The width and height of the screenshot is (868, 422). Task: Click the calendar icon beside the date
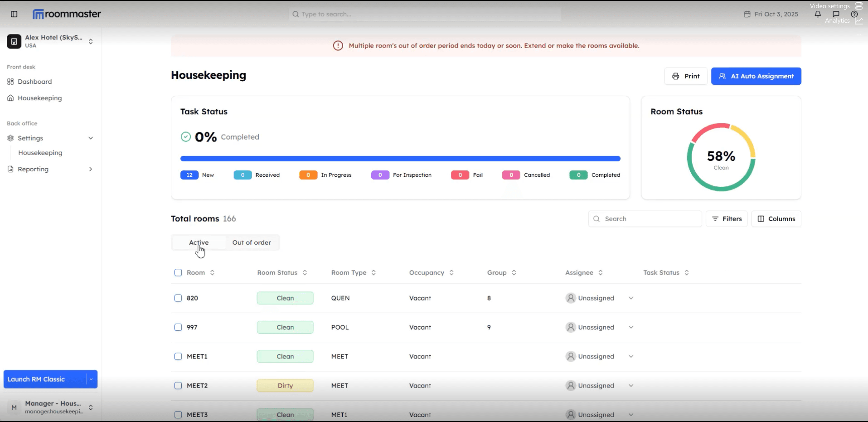747,14
